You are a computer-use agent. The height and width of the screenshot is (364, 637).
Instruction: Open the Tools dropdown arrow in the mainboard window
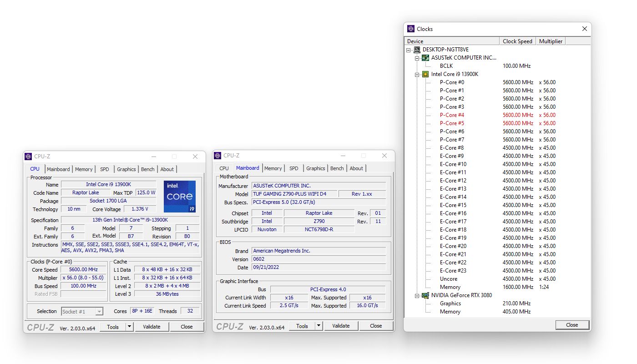318,326
